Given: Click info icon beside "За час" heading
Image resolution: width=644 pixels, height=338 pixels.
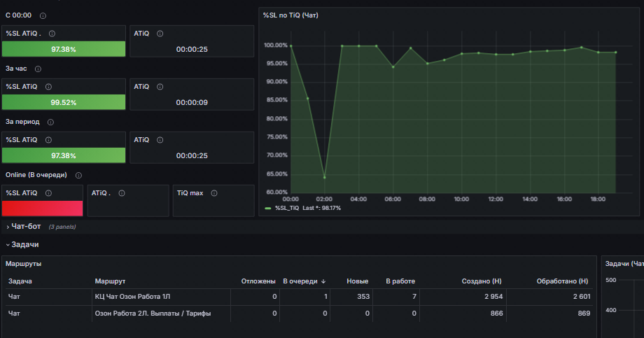Looking at the screenshot, I should point(38,69).
